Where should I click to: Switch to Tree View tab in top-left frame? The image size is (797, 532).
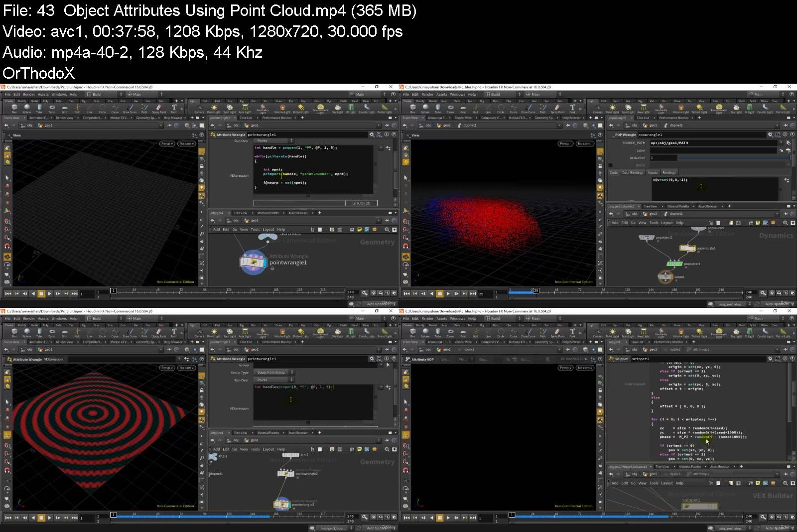(x=240, y=213)
